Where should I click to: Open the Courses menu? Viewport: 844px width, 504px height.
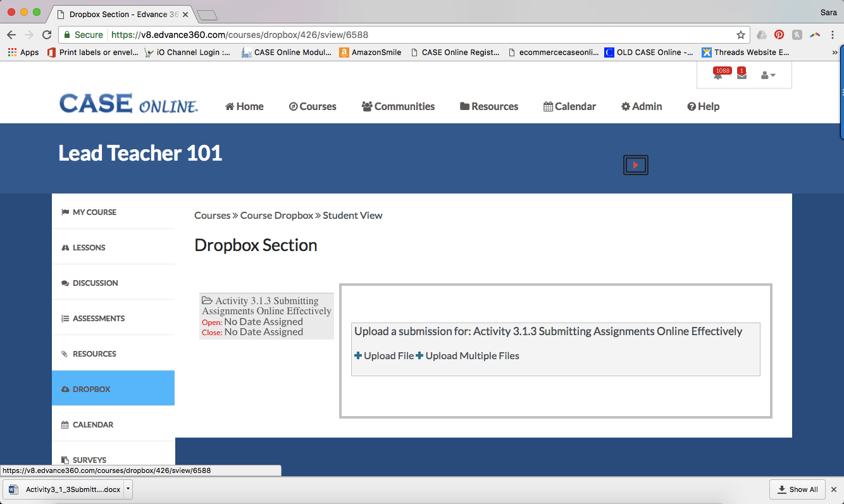(x=313, y=106)
